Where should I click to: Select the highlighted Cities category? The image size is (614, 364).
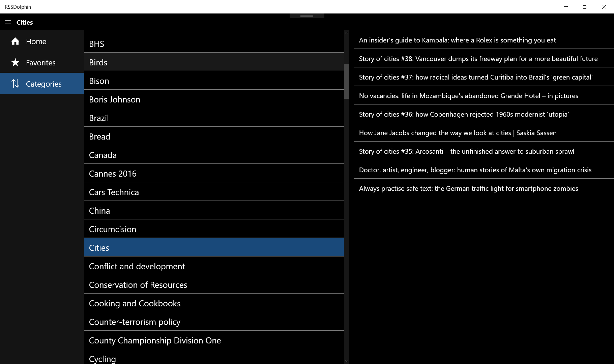(214, 247)
